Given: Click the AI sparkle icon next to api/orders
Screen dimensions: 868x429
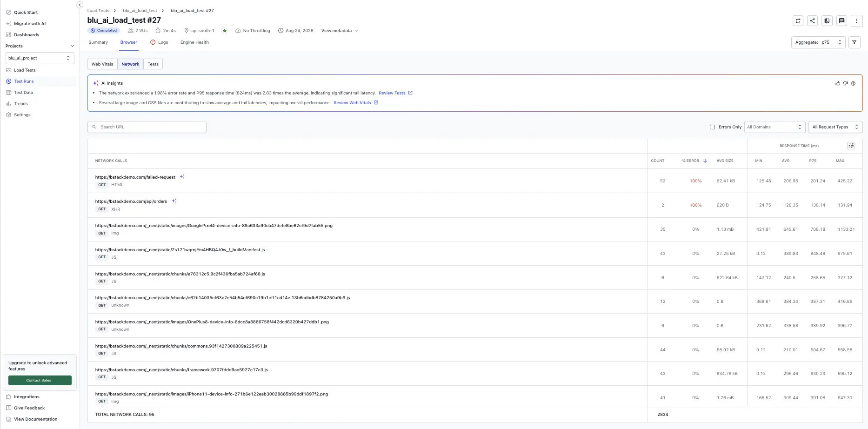Looking at the screenshot, I should 174,201.
